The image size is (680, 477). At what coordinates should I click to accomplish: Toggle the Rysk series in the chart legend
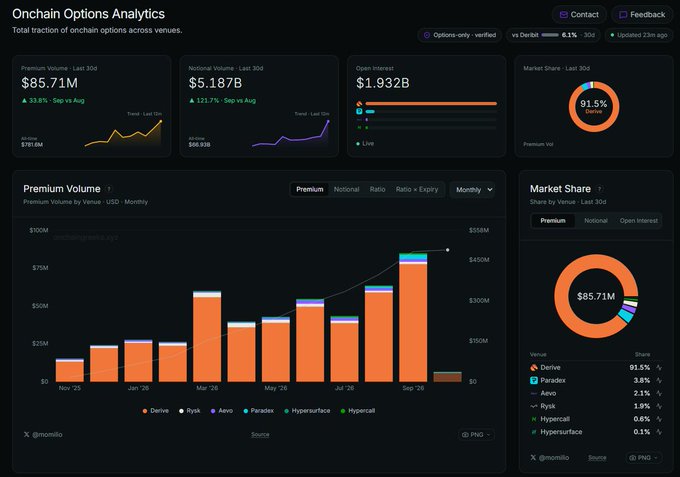(190, 411)
